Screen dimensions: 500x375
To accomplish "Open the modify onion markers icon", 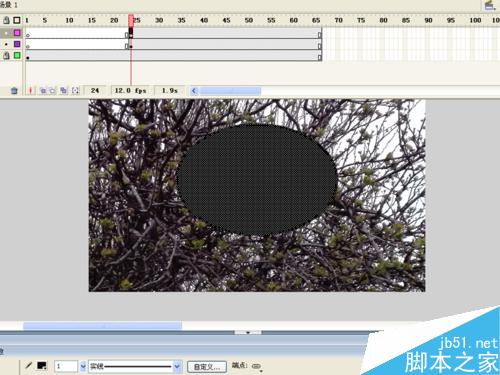I will 76,90.
